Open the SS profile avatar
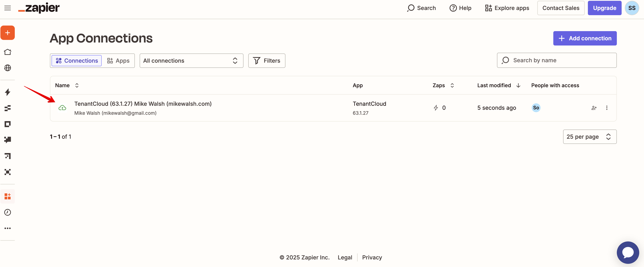The image size is (644, 267). click(x=632, y=8)
